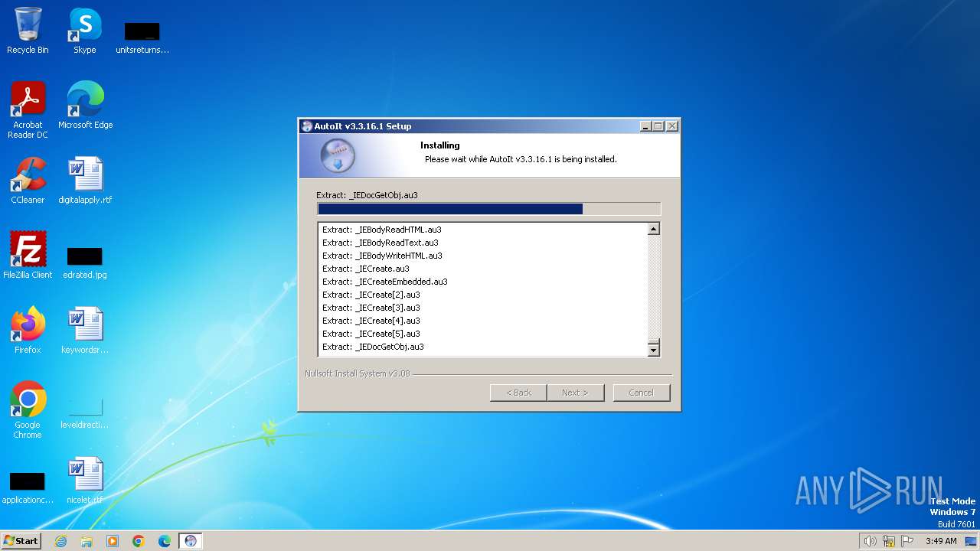The height and width of the screenshot is (551, 980).
Task: Select log line _IECreate[5].au3
Action: click(x=371, y=334)
